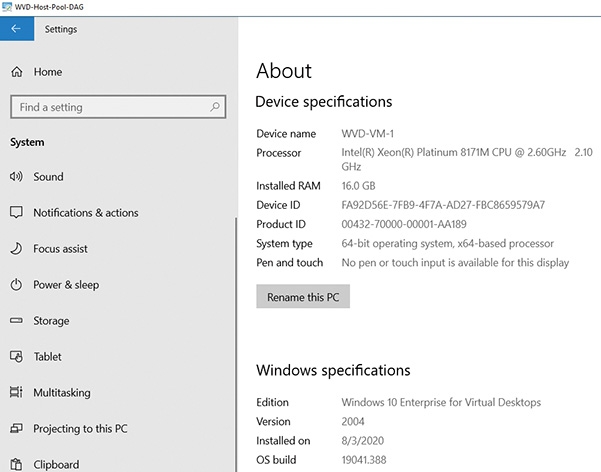
Task: Click the About page heading
Action: click(284, 71)
